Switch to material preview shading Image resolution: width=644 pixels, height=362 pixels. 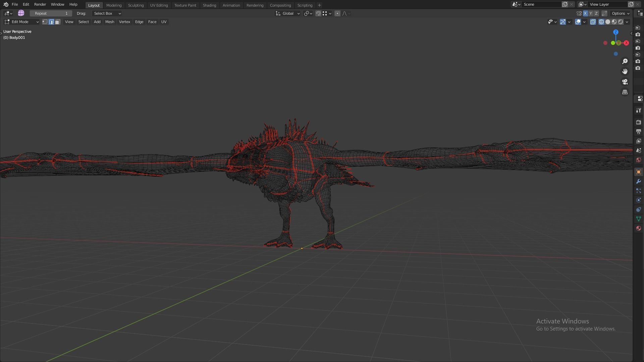tap(614, 22)
